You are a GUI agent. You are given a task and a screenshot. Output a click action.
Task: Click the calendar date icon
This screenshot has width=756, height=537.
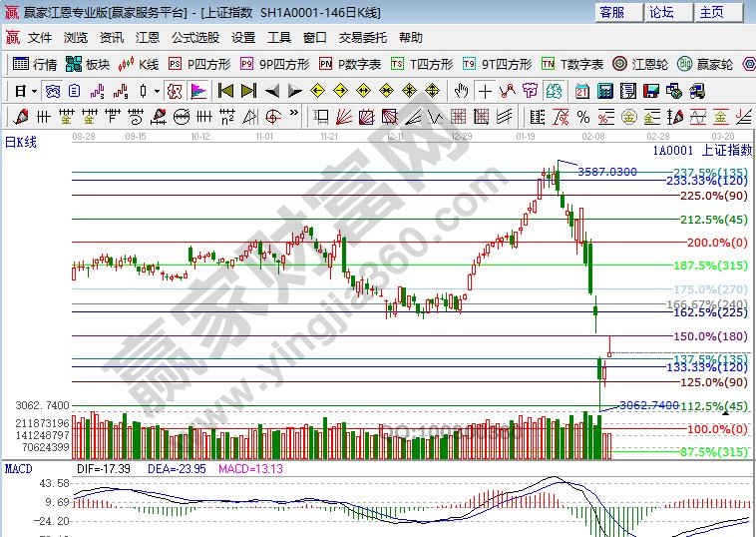point(582,91)
